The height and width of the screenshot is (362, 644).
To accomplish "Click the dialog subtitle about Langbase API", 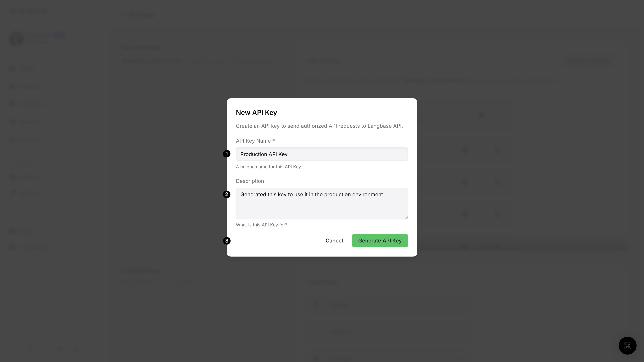I will click(319, 126).
